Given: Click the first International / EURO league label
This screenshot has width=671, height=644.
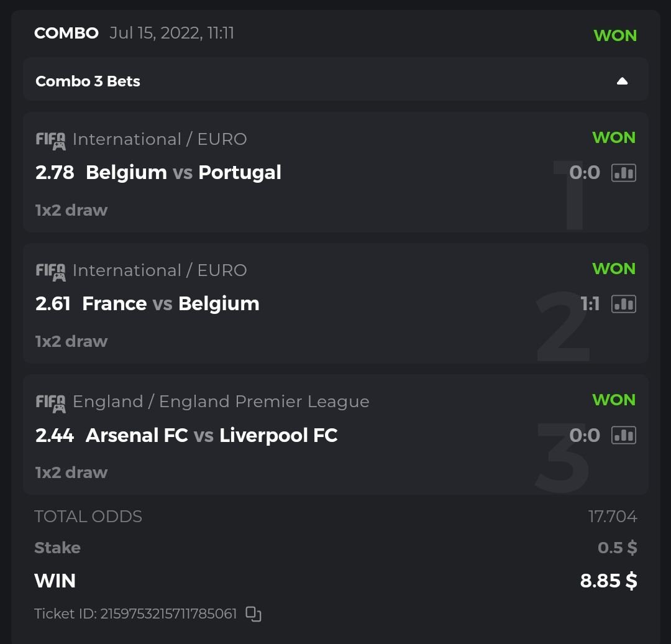Looking at the screenshot, I should coord(160,139).
